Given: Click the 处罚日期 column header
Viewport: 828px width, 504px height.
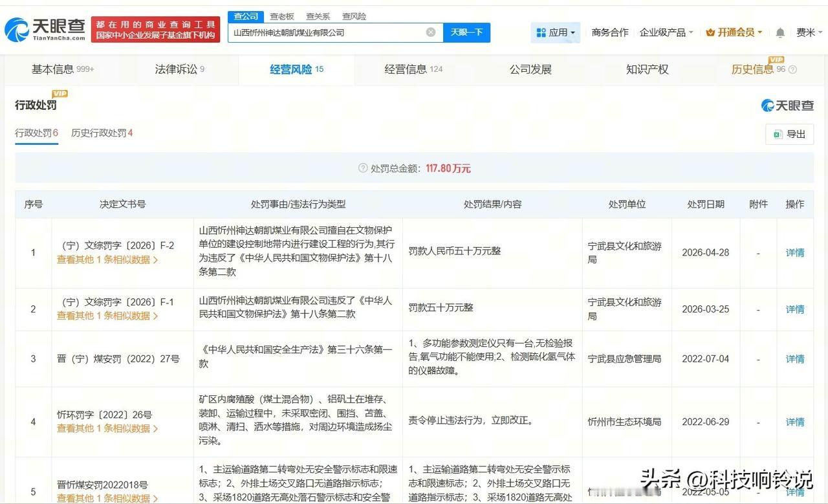Looking at the screenshot, I should [706, 204].
